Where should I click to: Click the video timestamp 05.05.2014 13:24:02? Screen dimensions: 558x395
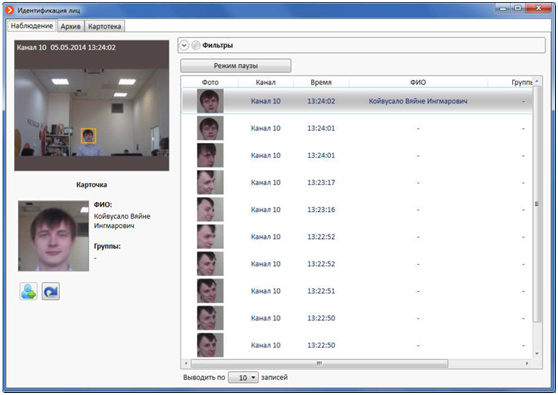(83, 47)
